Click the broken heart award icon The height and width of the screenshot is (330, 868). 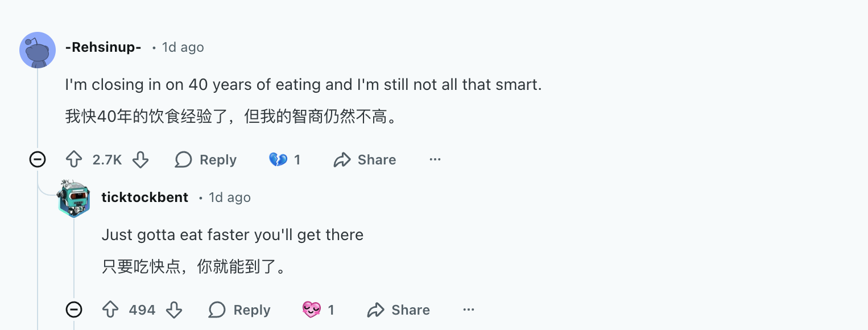(x=278, y=160)
